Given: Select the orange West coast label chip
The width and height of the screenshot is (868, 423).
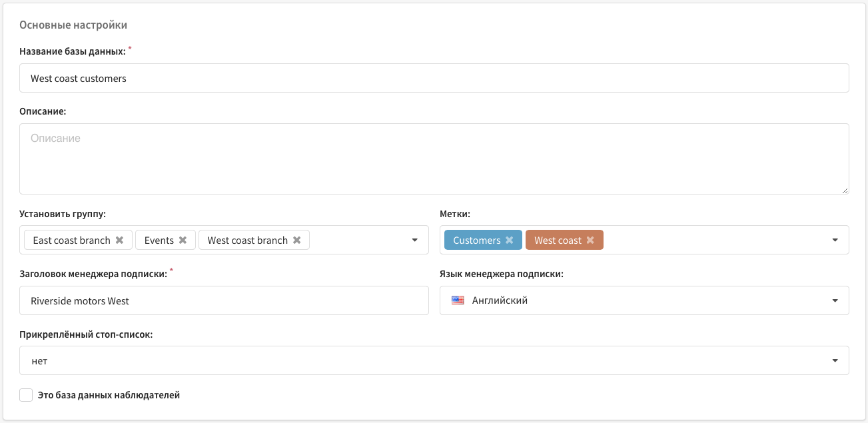Looking at the screenshot, I should 564,240.
